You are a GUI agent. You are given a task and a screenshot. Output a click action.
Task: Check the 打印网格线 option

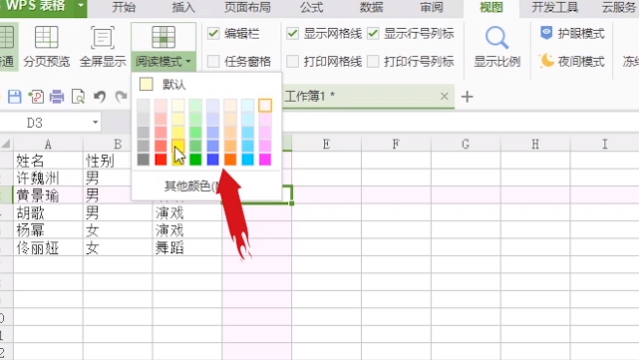tap(292, 62)
